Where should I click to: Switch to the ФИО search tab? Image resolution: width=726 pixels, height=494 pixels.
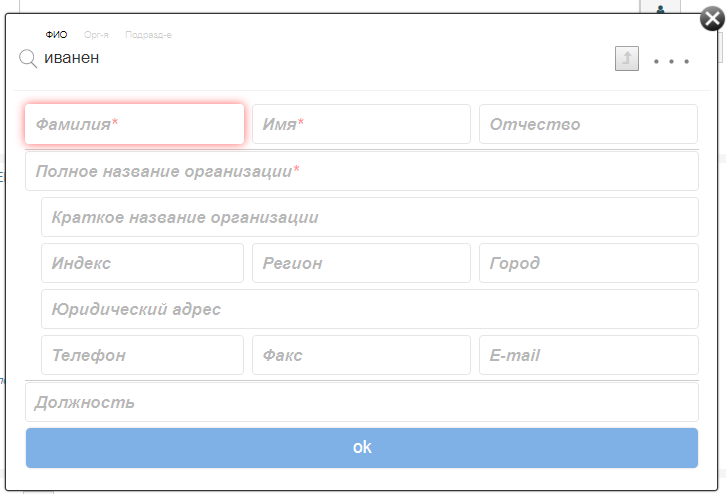point(56,35)
